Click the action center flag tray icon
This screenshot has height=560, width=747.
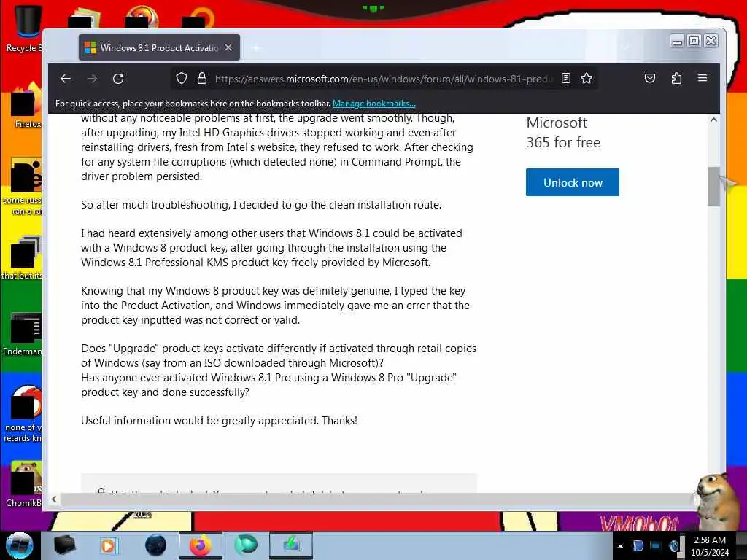(x=638, y=546)
